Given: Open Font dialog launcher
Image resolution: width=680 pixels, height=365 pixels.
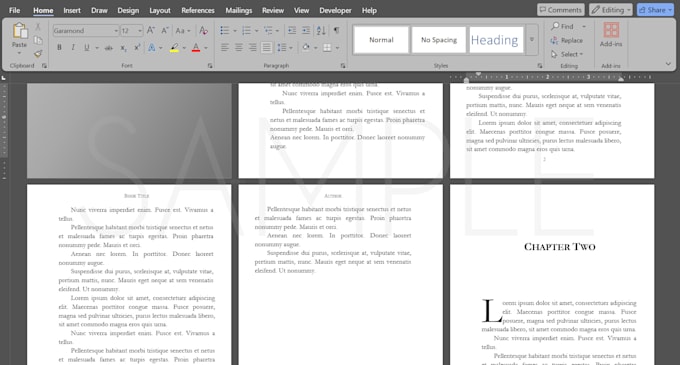Looking at the screenshot, I should (x=210, y=66).
